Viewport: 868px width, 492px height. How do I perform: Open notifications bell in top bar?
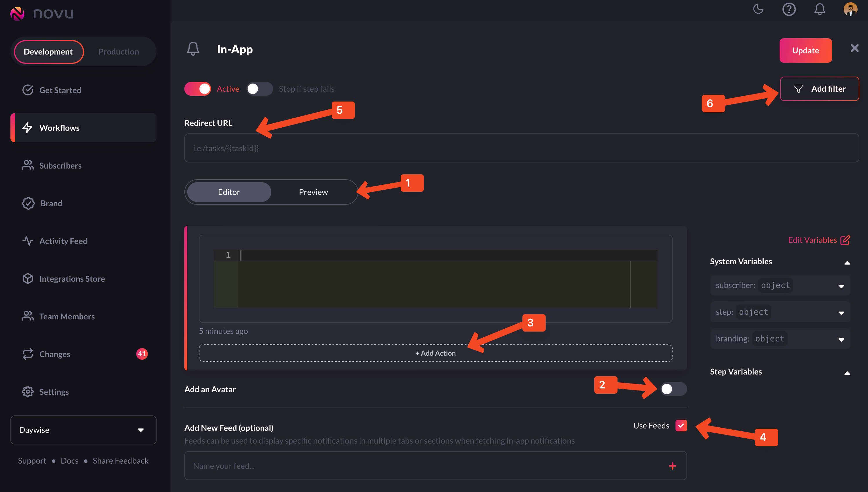click(x=820, y=9)
